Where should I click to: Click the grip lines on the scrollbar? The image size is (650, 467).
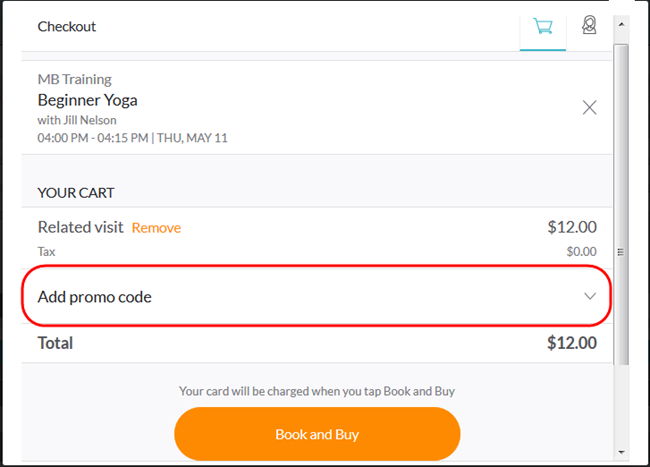pyautogui.click(x=621, y=252)
